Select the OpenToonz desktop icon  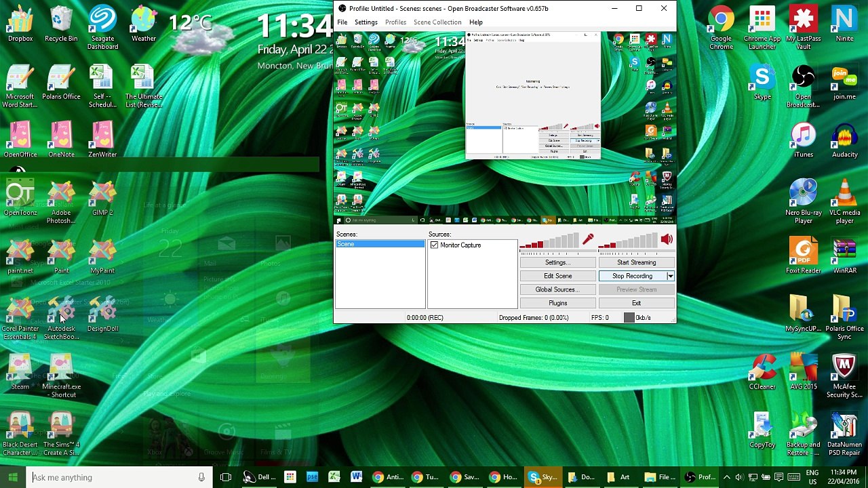click(x=20, y=198)
